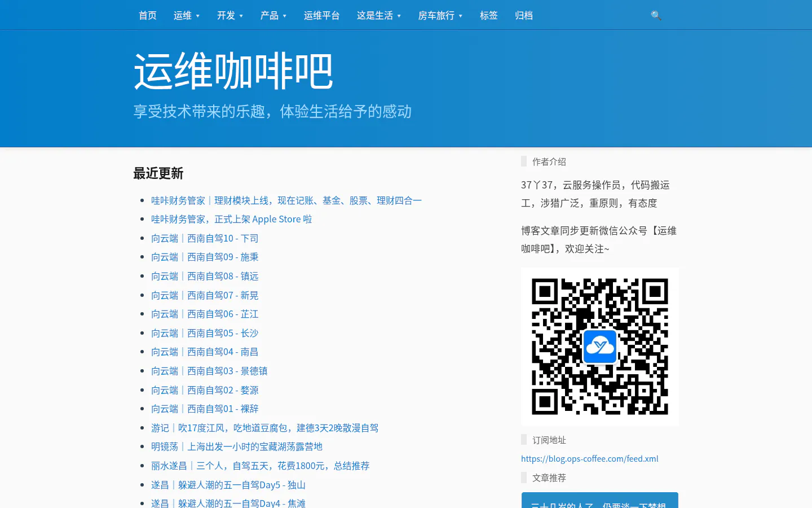Open the 丽水遂昌 三个人自驾五天 post
Screen dimensions: 812x508
pyautogui.click(x=261, y=466)
